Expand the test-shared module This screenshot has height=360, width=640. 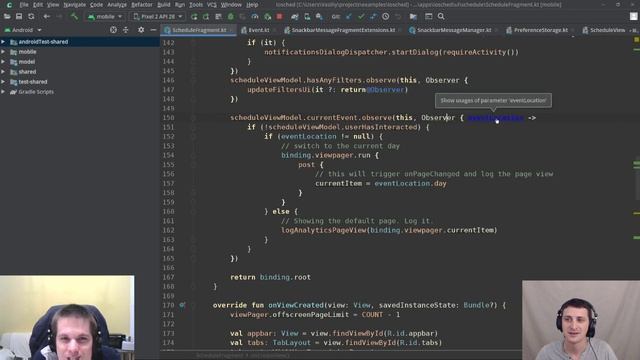point(3,82)
